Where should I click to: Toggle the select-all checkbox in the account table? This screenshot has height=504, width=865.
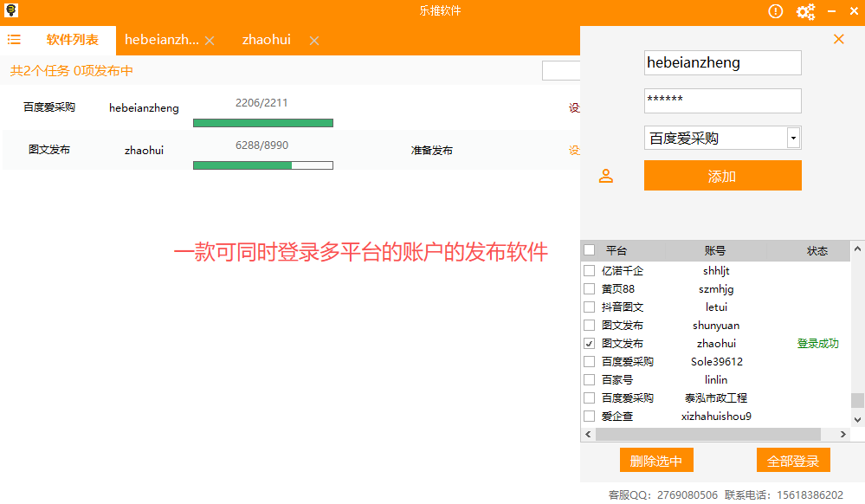pos(590,250)
